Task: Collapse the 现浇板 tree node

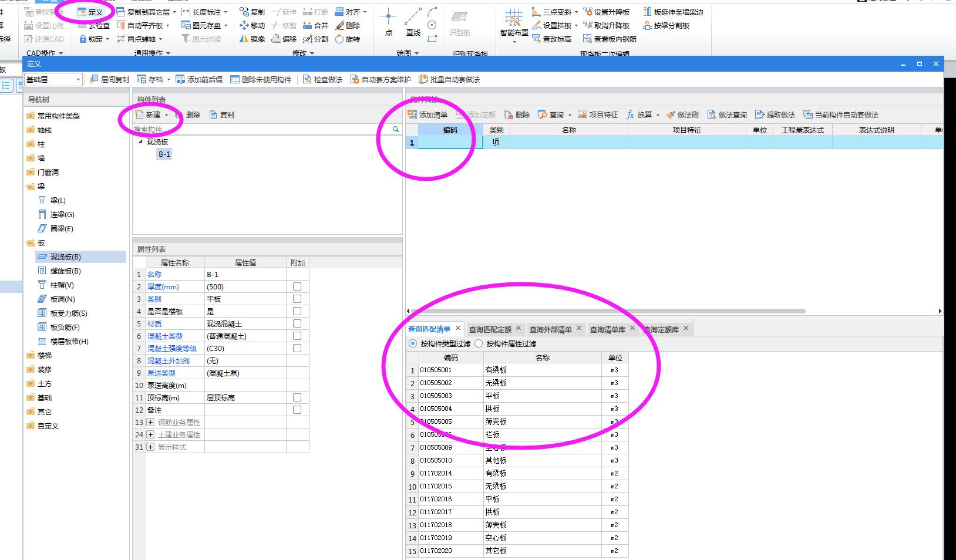Action: [140, 141]
